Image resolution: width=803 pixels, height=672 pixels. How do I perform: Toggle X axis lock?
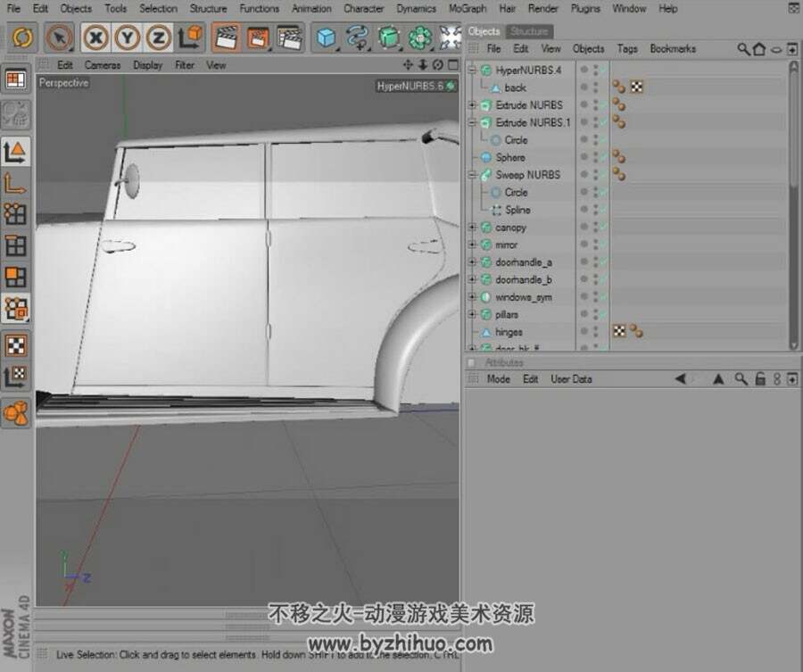pyautogui.click(x=95, y=37)
